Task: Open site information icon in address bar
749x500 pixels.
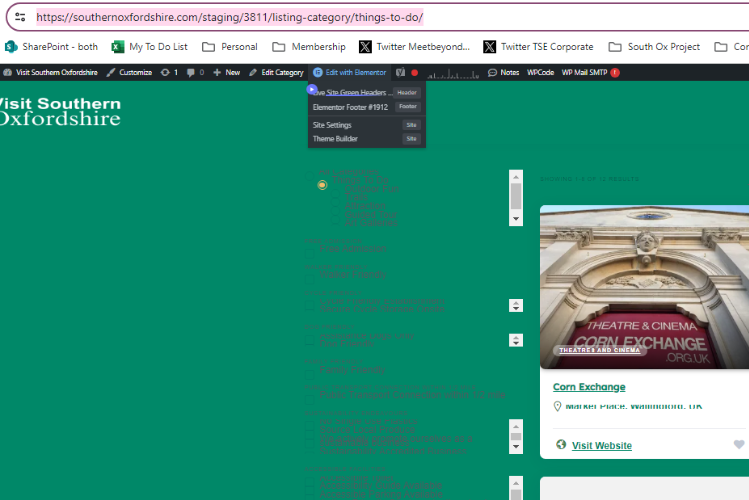Action: [x=20, y=17]
